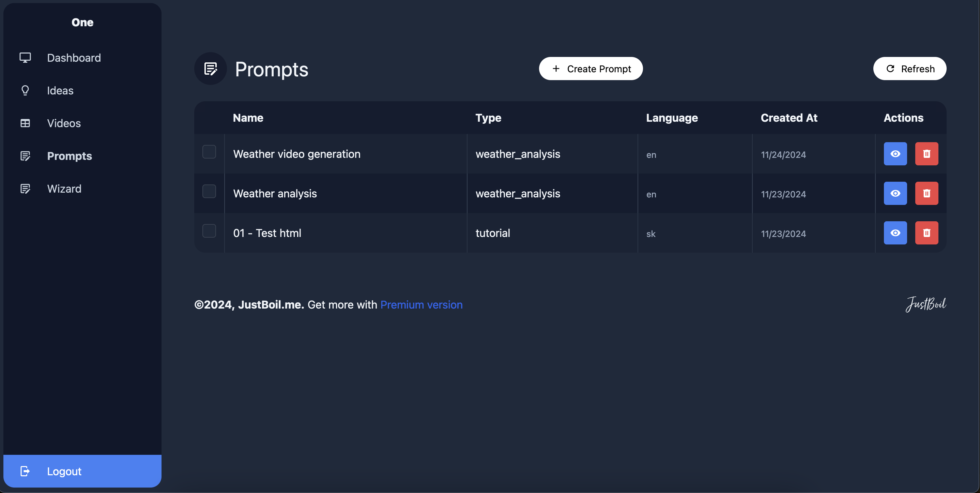The height and width of the screenshot is (493, 980).
Task: Follow the Premium version link
Action: pos(421,305)
